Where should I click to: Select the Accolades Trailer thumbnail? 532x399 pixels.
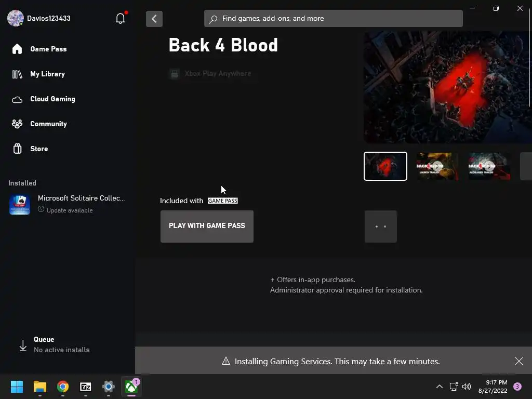(489, 166)
